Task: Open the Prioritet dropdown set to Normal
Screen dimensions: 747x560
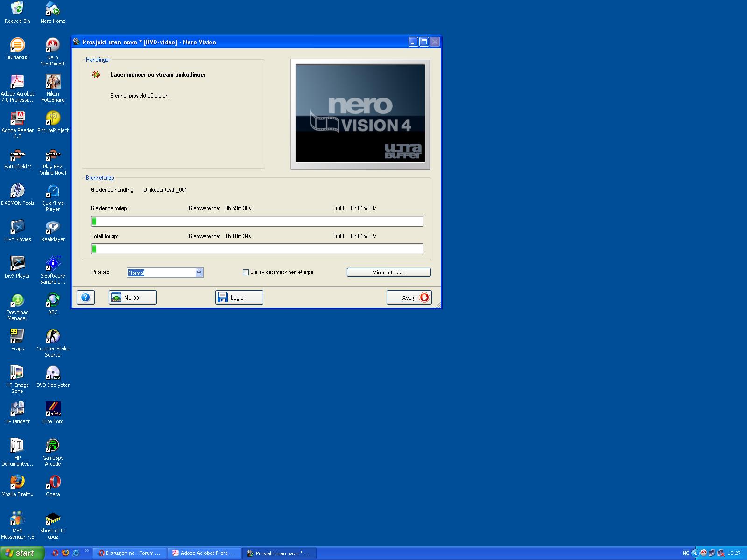Action: point(165,273)
